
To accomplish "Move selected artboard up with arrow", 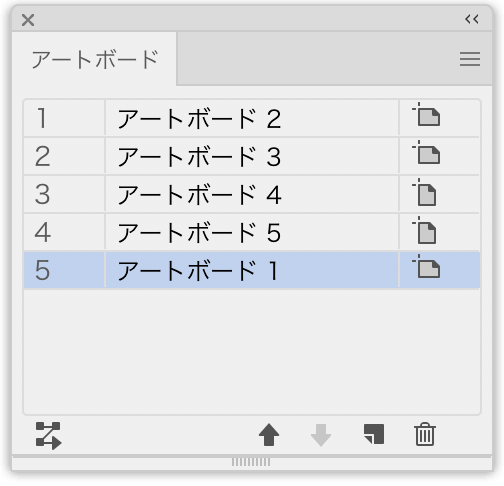I will click(x=269, y=435).
